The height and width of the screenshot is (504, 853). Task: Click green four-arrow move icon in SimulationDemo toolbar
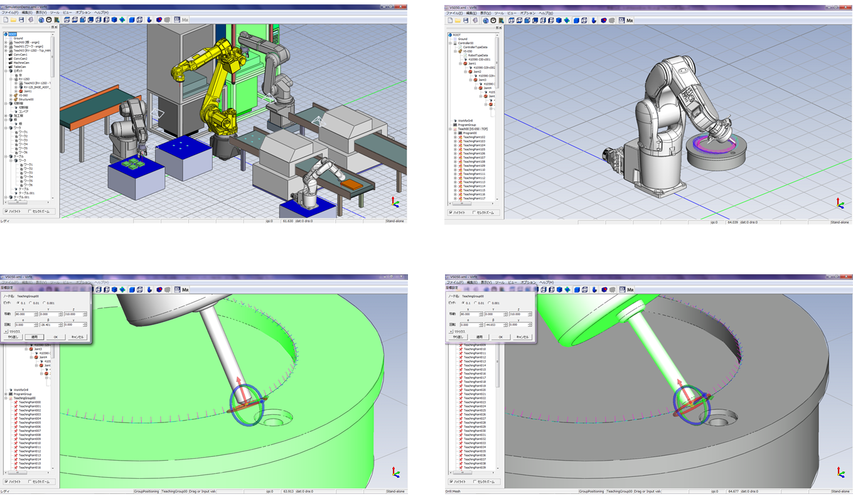(x=122, y=20)
